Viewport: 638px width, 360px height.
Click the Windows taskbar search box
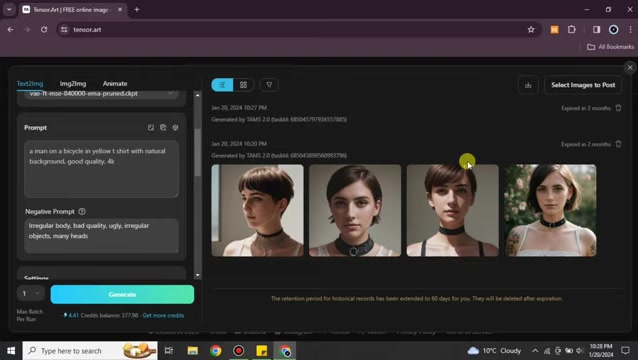coord(90,350)
